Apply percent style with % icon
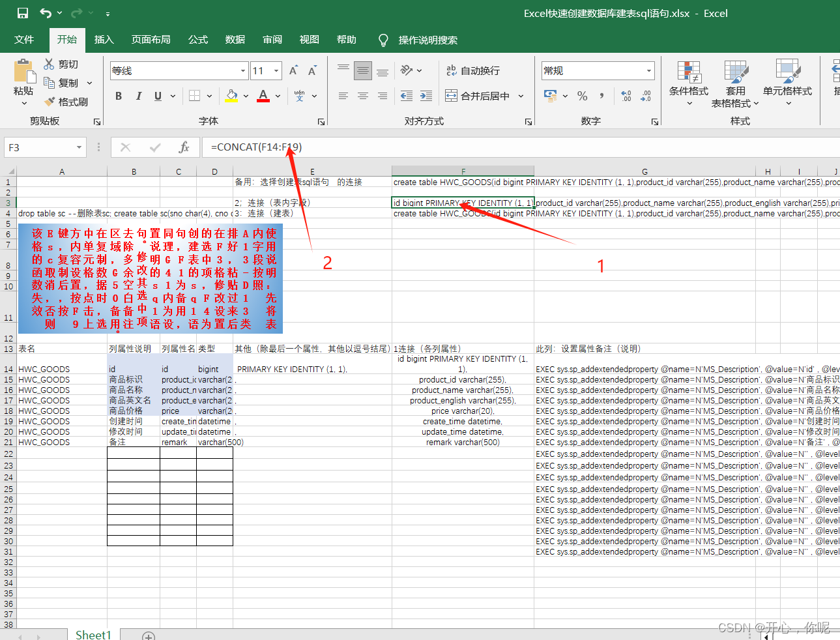Viewport: 840px width, 640px height. [x=582, y=96]
